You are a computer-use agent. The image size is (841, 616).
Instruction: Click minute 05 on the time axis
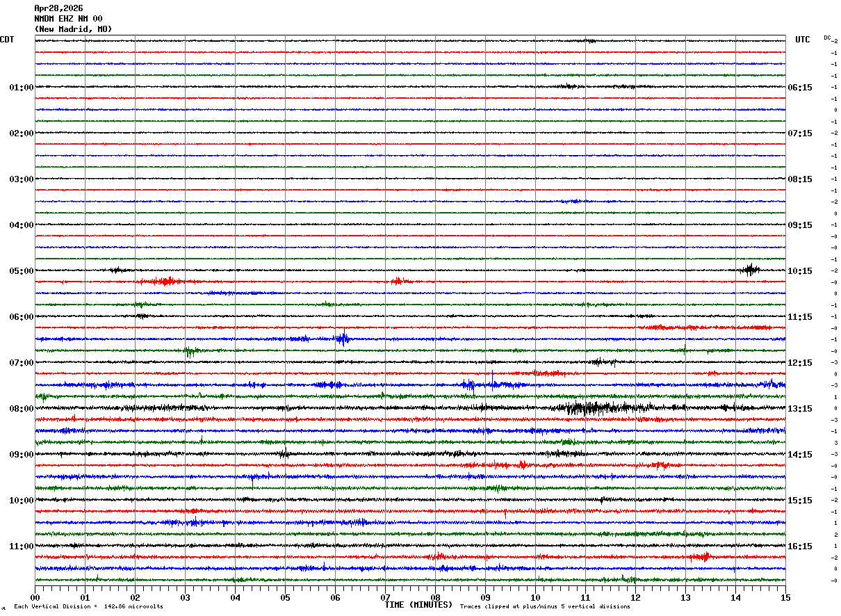pos(285,597)
